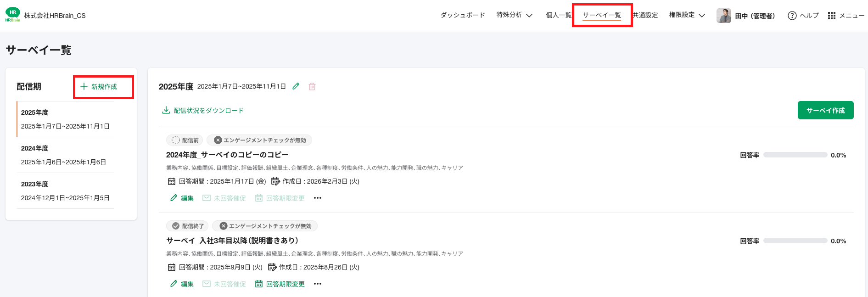Click the 回答率 progress bar of サーベイ_入社3年目以降
868x297 pixels.
(x=795, y=241)
